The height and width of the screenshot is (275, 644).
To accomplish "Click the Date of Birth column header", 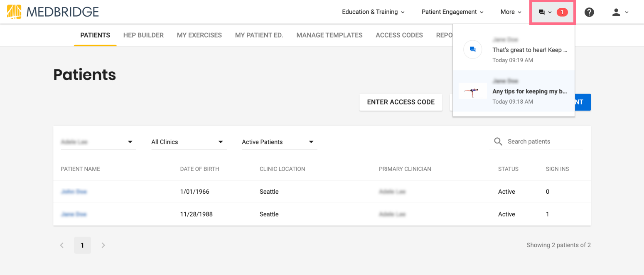I will (x=199, y=169).
